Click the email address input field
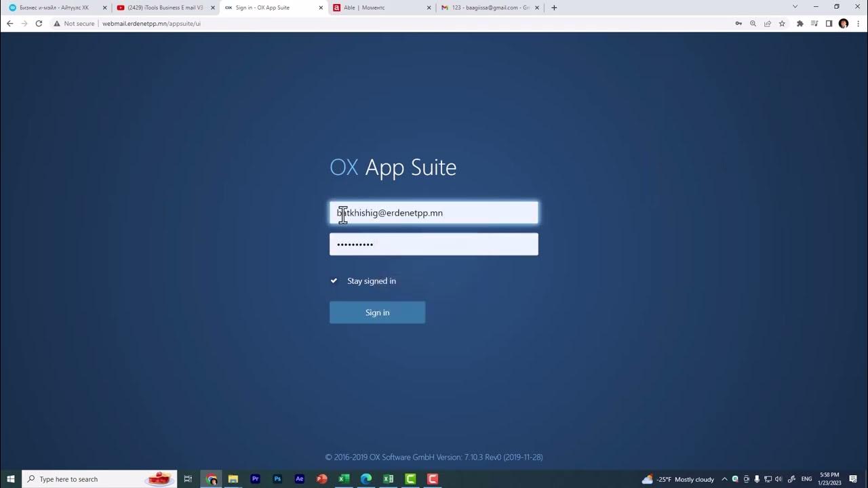Screen dimensions: 868x488 pyautogui.click(x=434, y=213)
